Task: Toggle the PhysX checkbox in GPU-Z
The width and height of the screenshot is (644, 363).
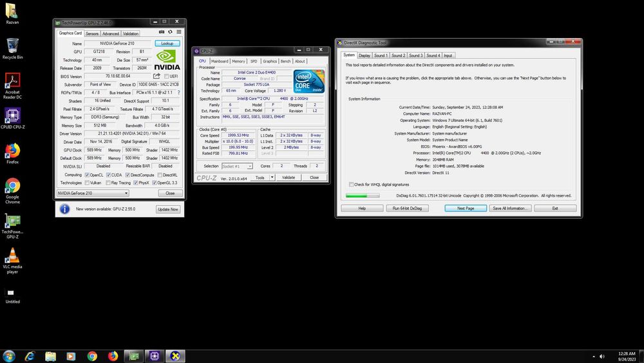Action: coord(135,183)
